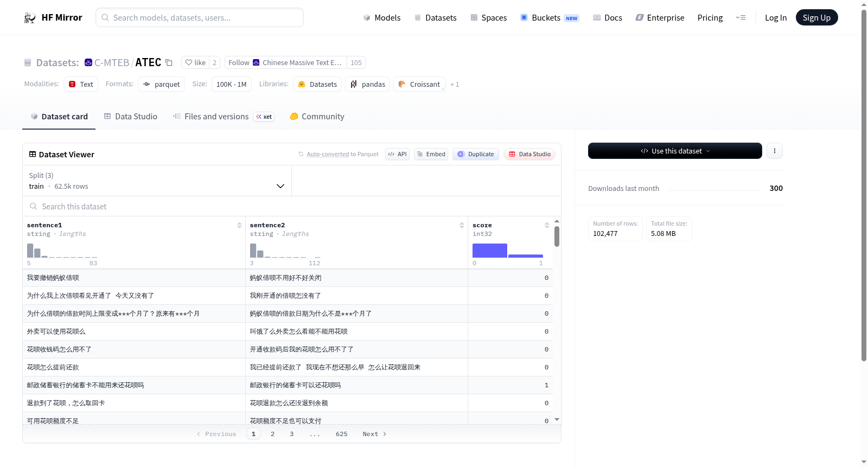This screenshot has width=868, height=467.
Task: Click the pandas library tag
Action: tap(368, 84)
